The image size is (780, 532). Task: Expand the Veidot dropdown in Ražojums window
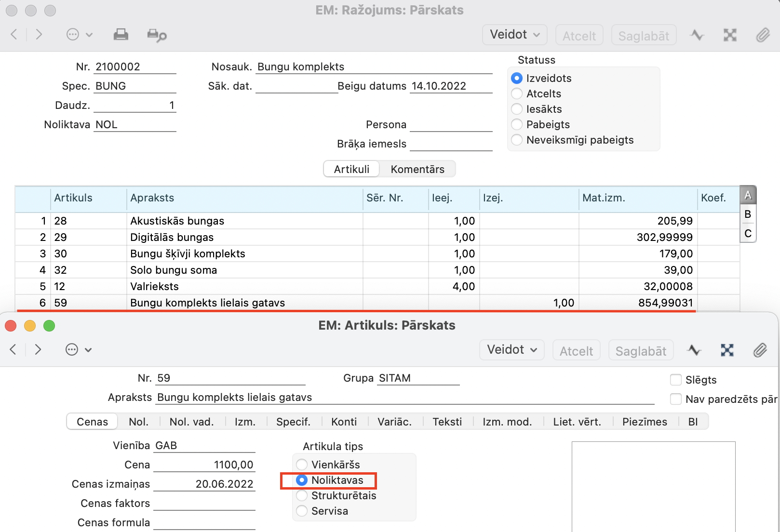514,35
